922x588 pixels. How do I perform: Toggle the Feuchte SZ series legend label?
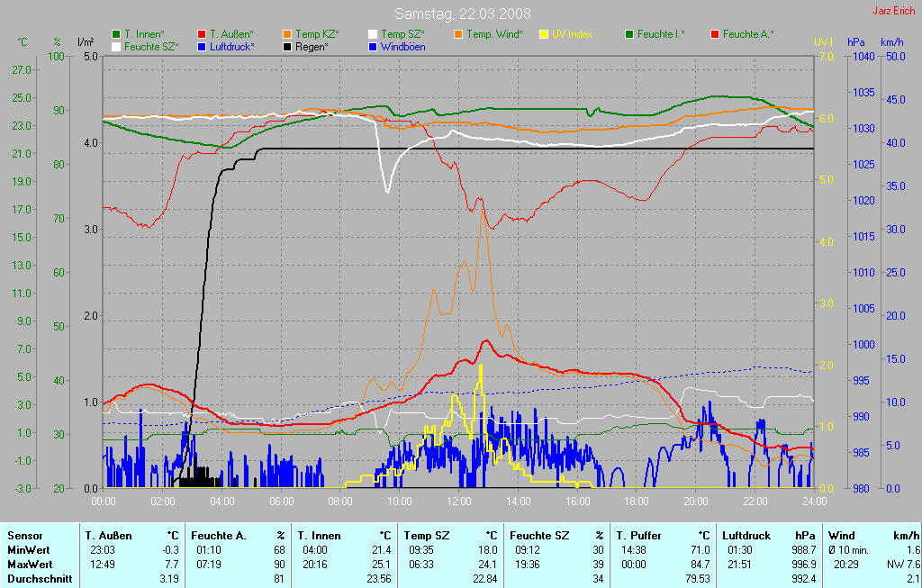(x=151, y=46)
